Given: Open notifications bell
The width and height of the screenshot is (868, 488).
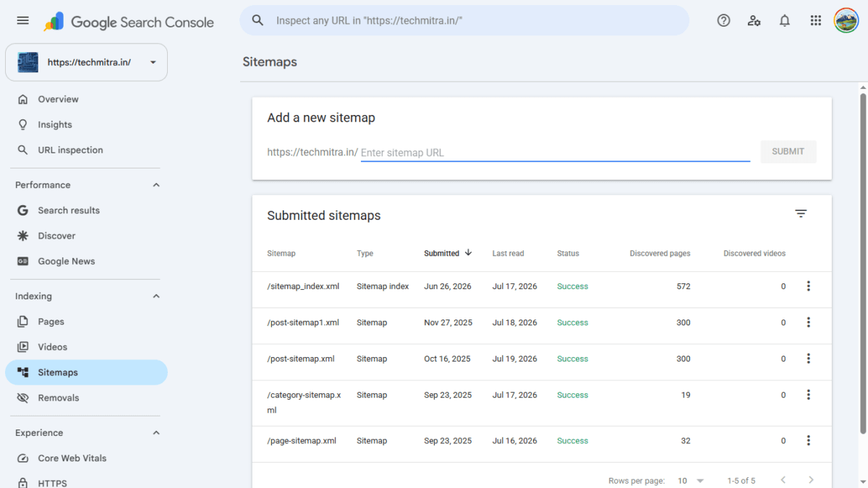Looking at the screenshot, I should tap(785, 21).
